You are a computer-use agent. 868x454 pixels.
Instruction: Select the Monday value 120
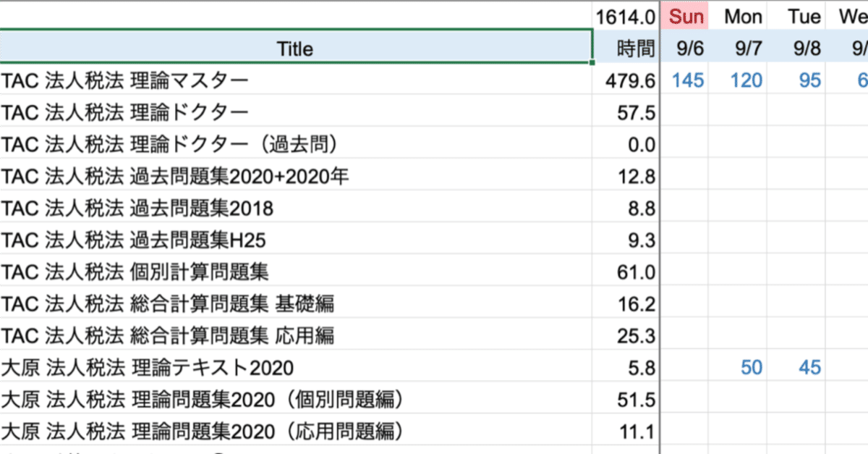[738, 80]
